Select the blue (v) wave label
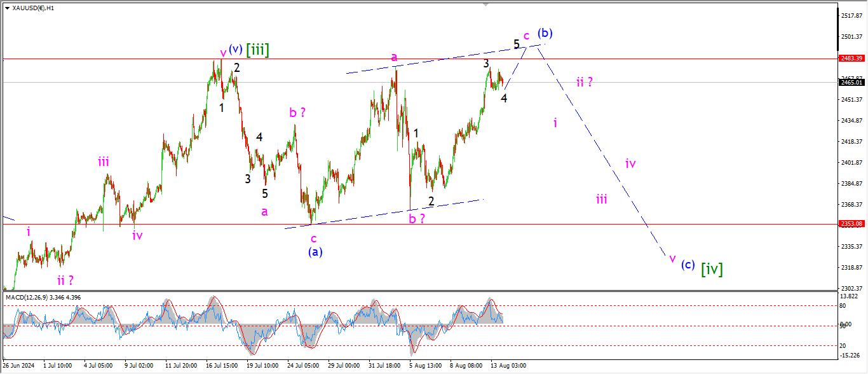This screenshot has width=868, height=374. click(235, 49)
